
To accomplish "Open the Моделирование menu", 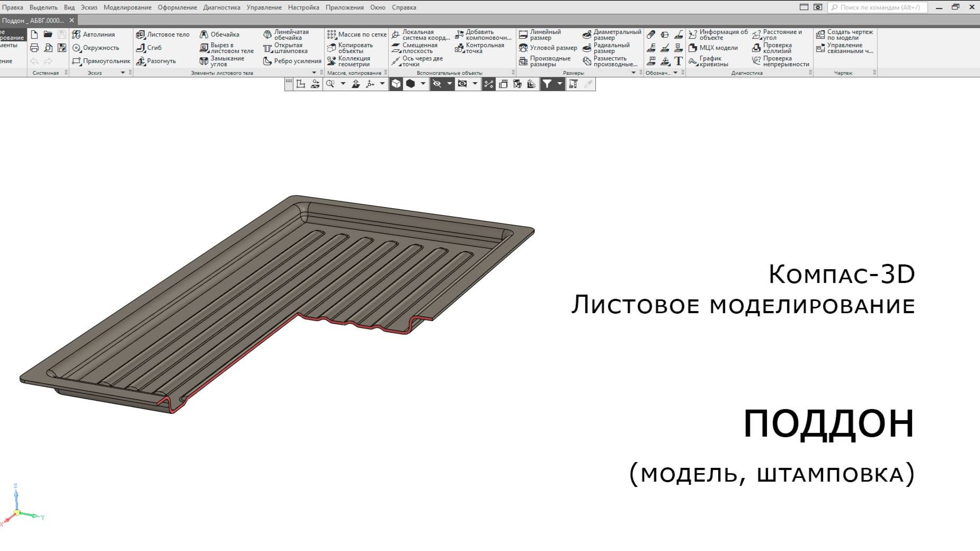I will click(x=129, y=7).
